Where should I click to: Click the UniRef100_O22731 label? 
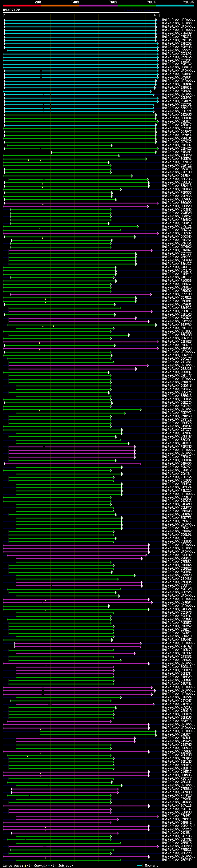[177, 104]
